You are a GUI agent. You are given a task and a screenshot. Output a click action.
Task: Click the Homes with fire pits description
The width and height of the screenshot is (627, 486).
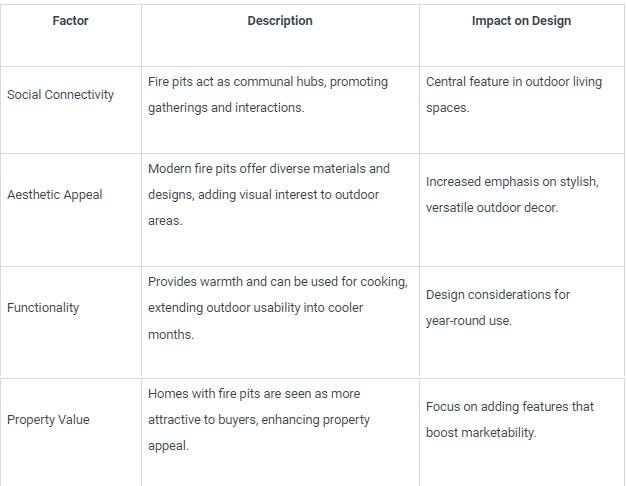pos(259,420)
